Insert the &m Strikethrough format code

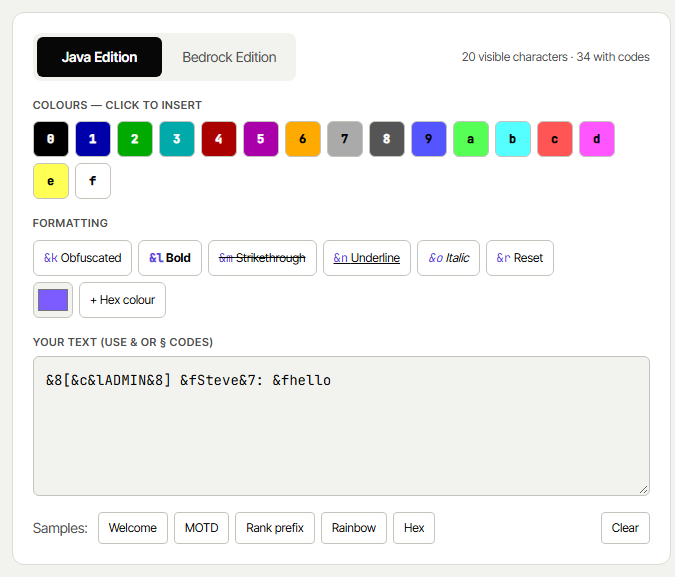tap(262, 258)
